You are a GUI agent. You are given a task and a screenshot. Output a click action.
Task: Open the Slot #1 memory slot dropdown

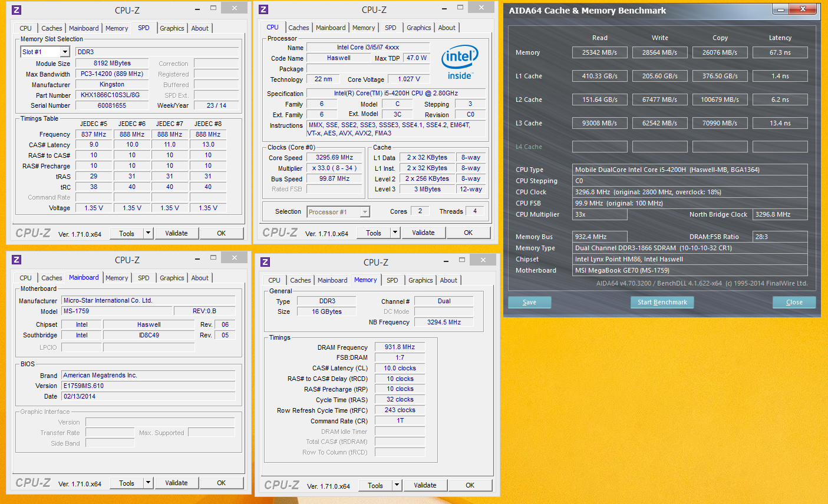[65, 52]
